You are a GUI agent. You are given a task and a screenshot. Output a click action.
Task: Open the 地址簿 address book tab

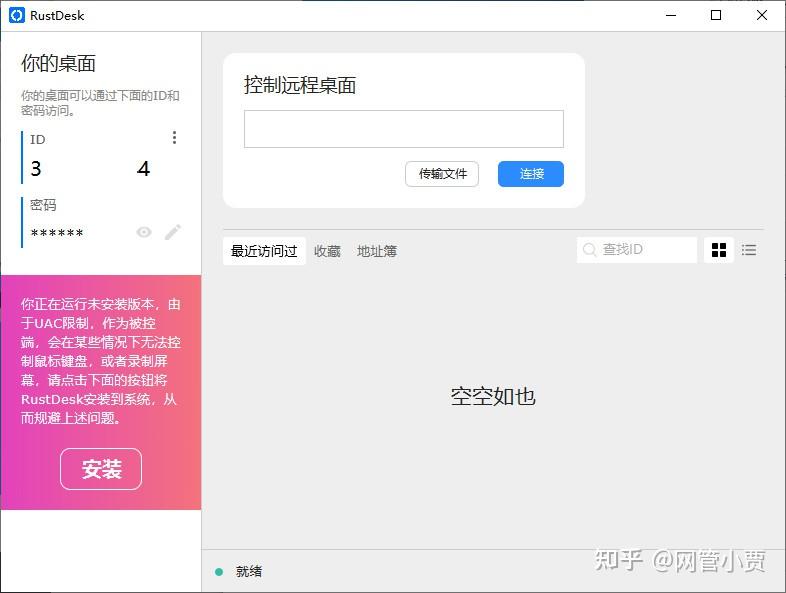pyautogui.click(x=377, y=251)
